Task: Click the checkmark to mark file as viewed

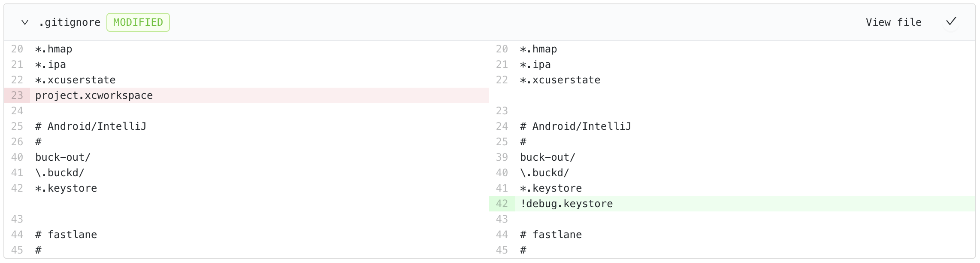Action: (x=951, y=21)
